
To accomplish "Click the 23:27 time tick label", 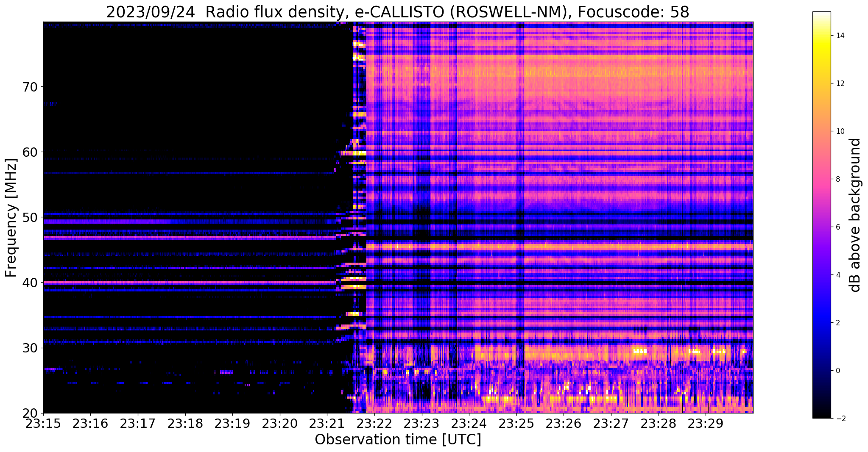I will [611, 424].
